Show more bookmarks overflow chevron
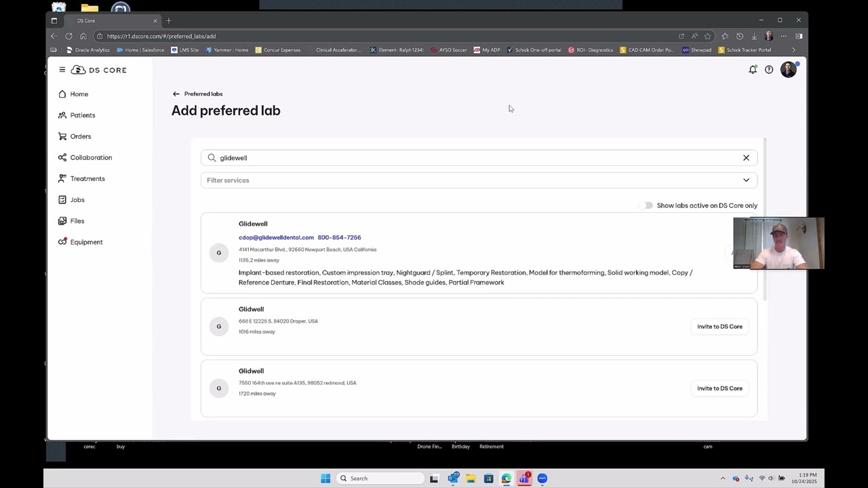868x488 pixels. 793,49
